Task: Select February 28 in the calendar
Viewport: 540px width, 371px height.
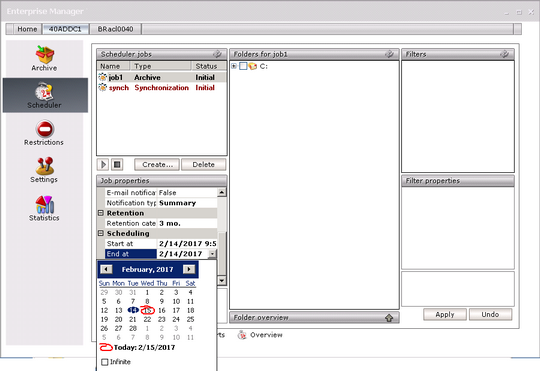Action: click(x=133, y=328)
